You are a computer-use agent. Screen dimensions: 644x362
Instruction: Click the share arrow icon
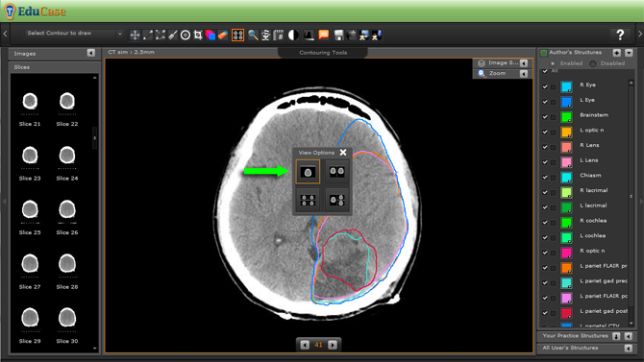click(x=351, y=36)
